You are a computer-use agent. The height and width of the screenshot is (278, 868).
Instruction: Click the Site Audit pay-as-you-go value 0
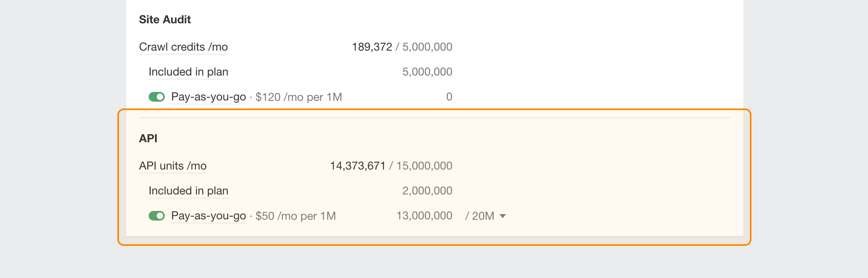[449, 97]
